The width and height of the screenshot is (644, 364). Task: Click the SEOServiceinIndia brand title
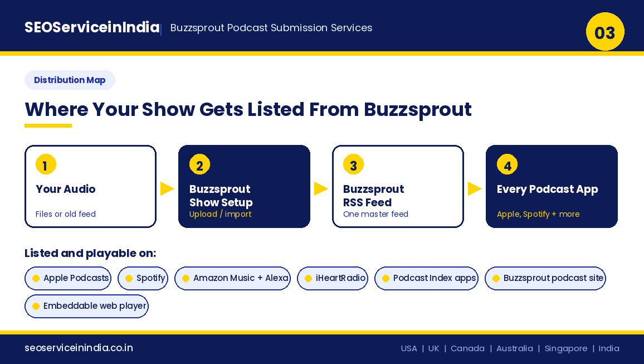(x=92, y=27)
